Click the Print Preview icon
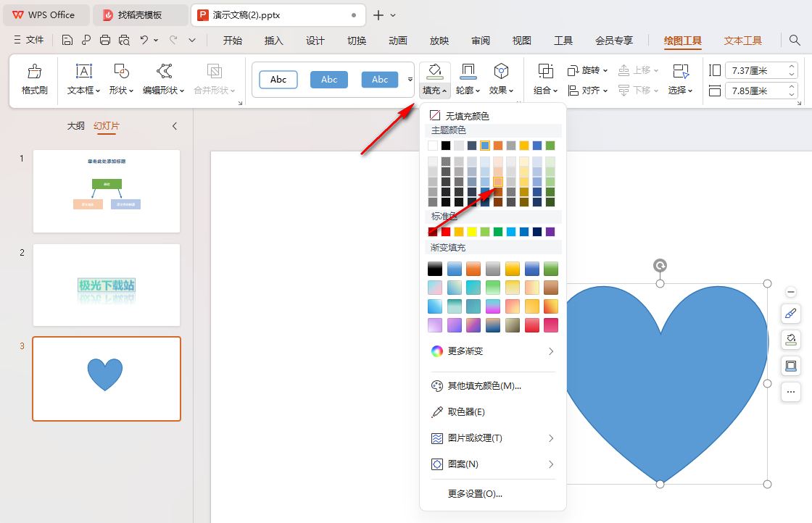Image resolution: width=812 pixels, height=523 pixels. 124,41
